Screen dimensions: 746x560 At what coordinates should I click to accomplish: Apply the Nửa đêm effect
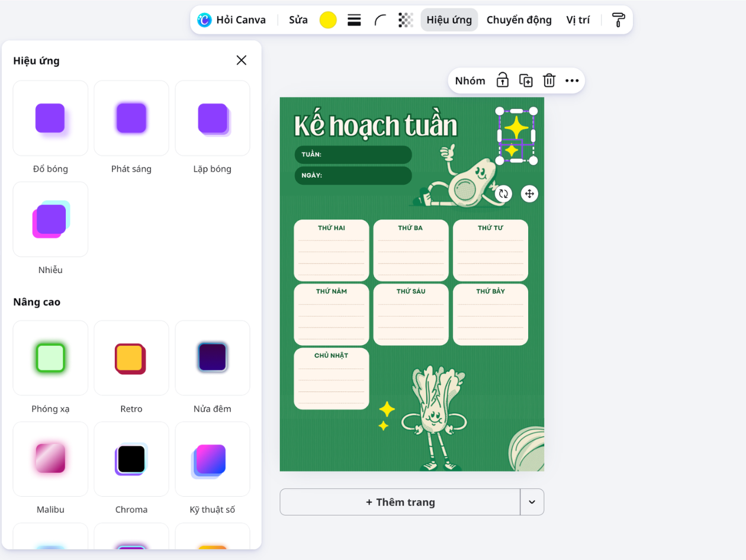[x=213, y=358]
